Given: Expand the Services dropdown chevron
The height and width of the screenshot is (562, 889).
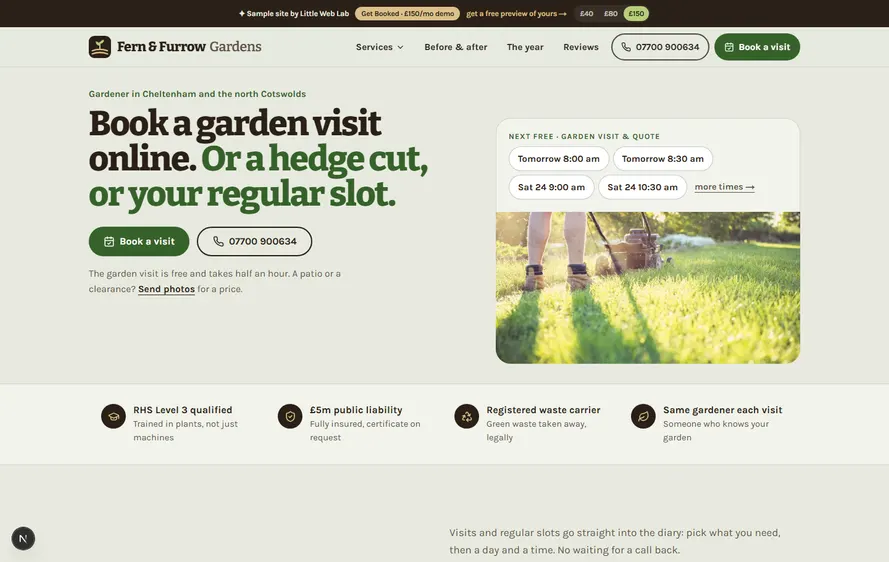Looking at the screenshot, I should pos(400,47).
